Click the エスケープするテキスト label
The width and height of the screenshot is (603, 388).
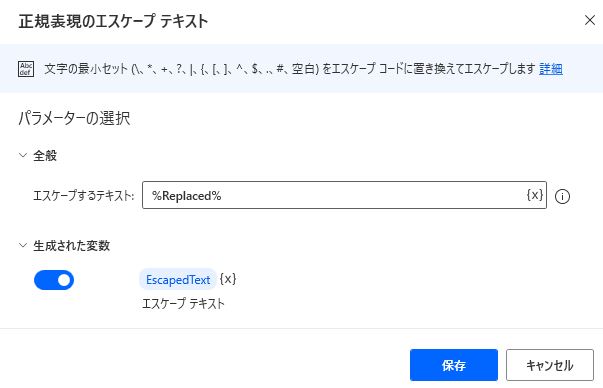[x=83, y=196]
